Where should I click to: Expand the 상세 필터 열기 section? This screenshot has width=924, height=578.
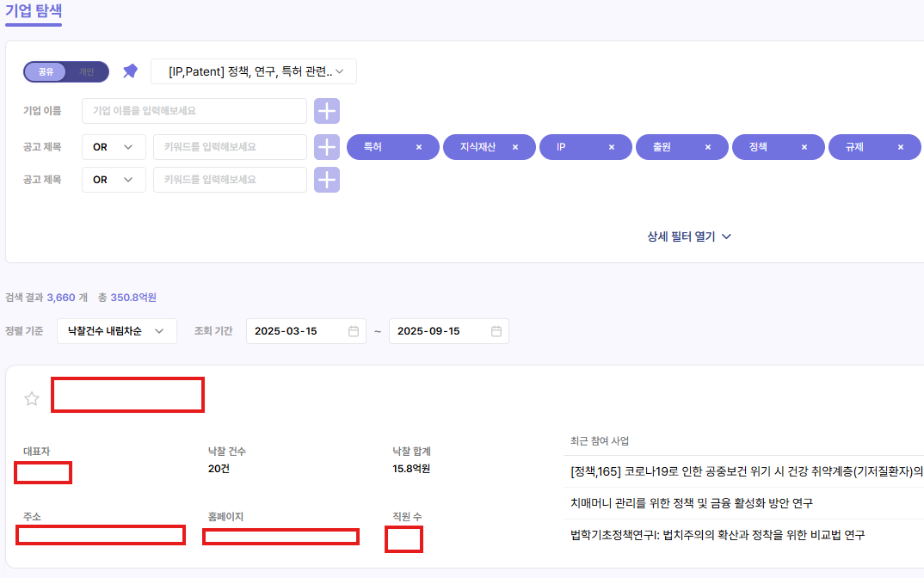(x=687, y=236)
